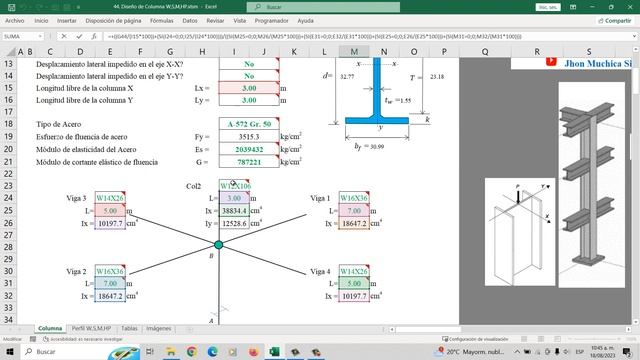Open File Explorer from taskbar
This screenshot has width=640, height=360.
(x=171, y=351)
